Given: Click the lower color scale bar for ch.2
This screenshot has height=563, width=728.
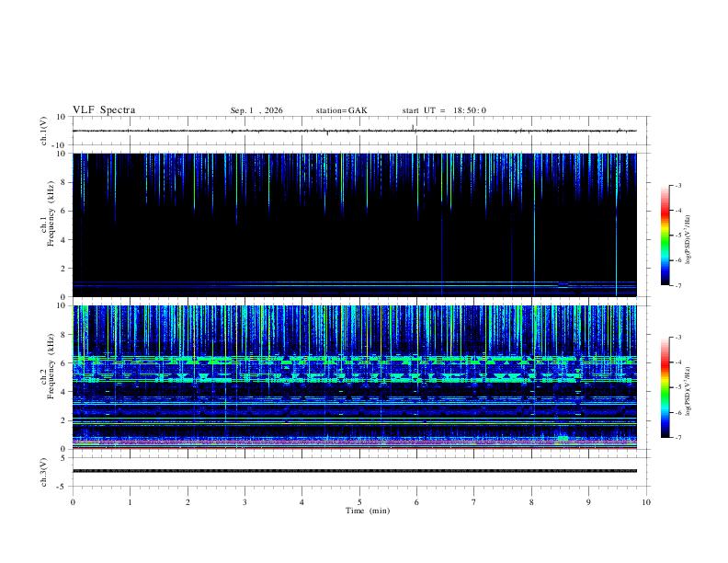Looking at the screenshot, I should point(665,387).
